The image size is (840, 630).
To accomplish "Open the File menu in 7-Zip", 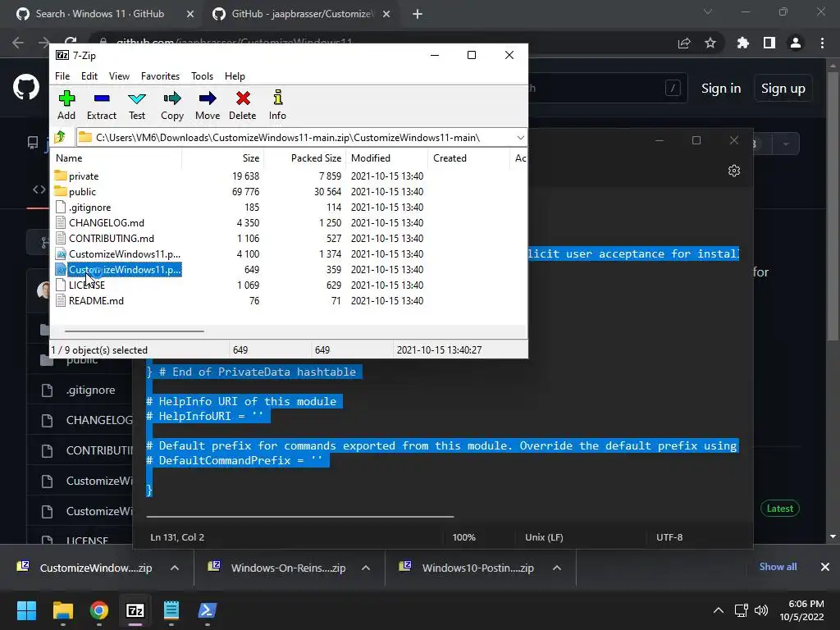I will (x=62, y=76).
